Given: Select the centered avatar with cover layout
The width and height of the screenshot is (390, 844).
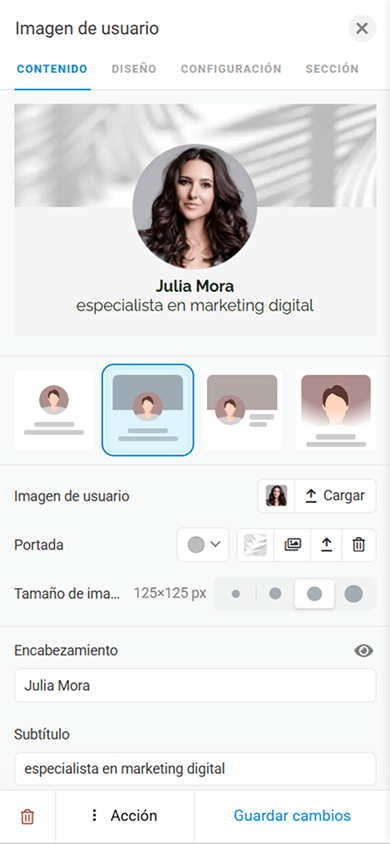Looking at the screenshot, I should pos(147,410).
